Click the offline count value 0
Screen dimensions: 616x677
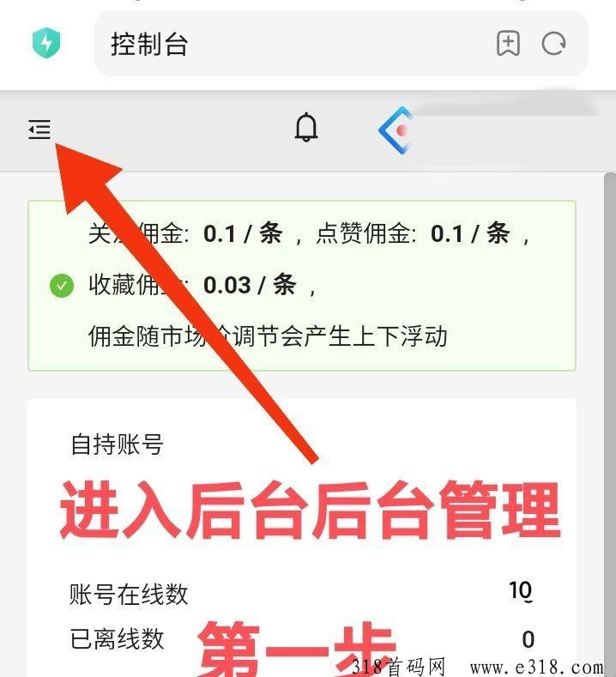tap(528, 639)
